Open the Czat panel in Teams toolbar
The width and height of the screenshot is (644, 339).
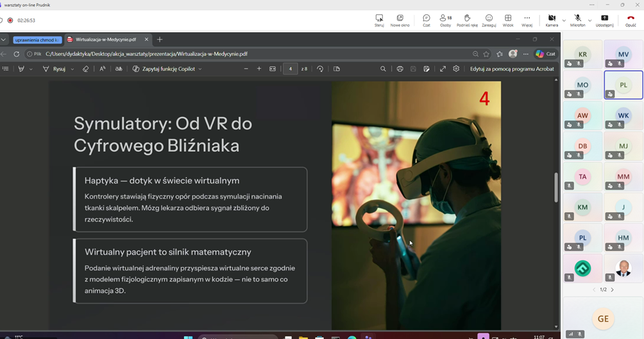(426, 18)
